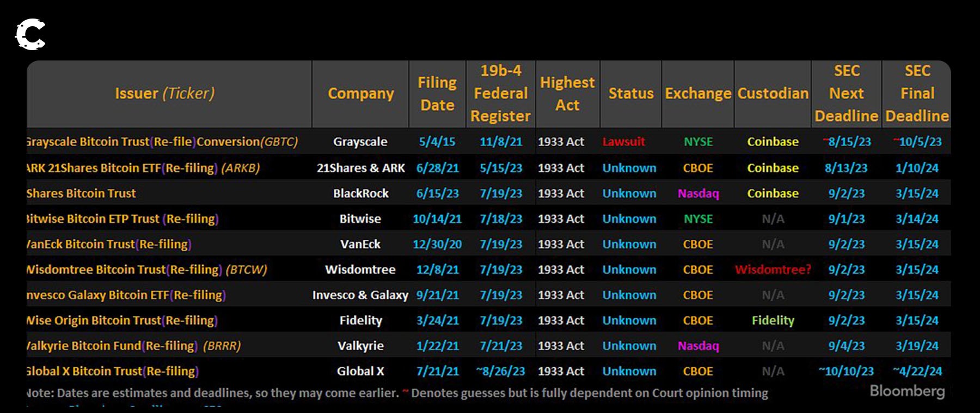Select the Filing Date column header
Viewport: 980px width, 413px height.
pos(437,94)
